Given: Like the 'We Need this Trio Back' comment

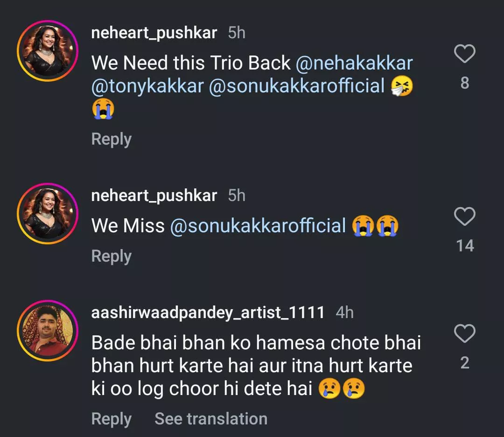Looking at the screenshot, I should coord(464,55).
